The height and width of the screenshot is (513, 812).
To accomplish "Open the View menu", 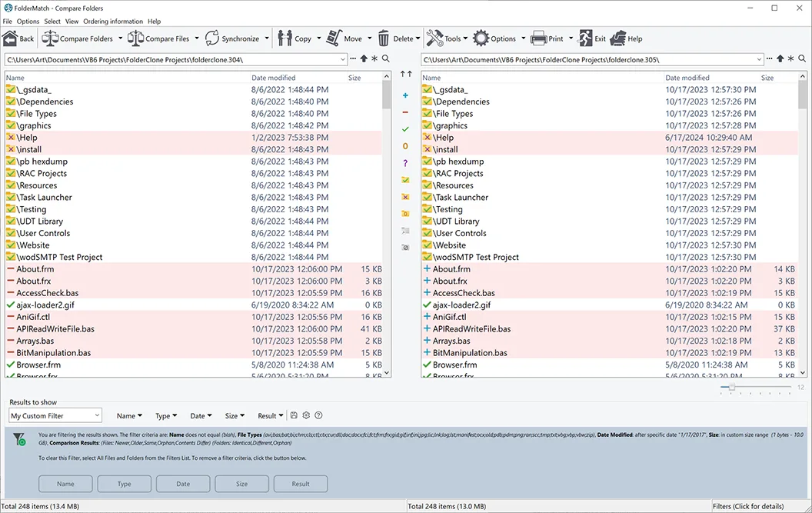I will click(x=72, y=22).
